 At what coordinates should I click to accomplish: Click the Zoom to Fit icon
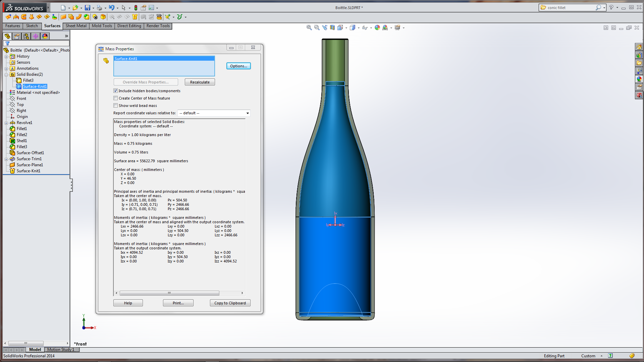pyautogui.click(x=309, y=28)
